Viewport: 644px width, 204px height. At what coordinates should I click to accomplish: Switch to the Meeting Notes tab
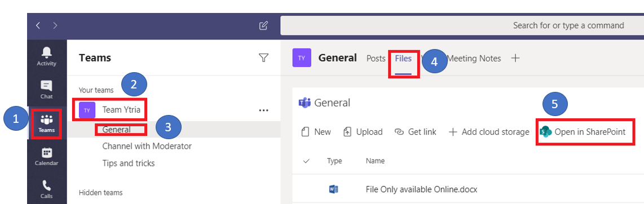coord(474,58)
